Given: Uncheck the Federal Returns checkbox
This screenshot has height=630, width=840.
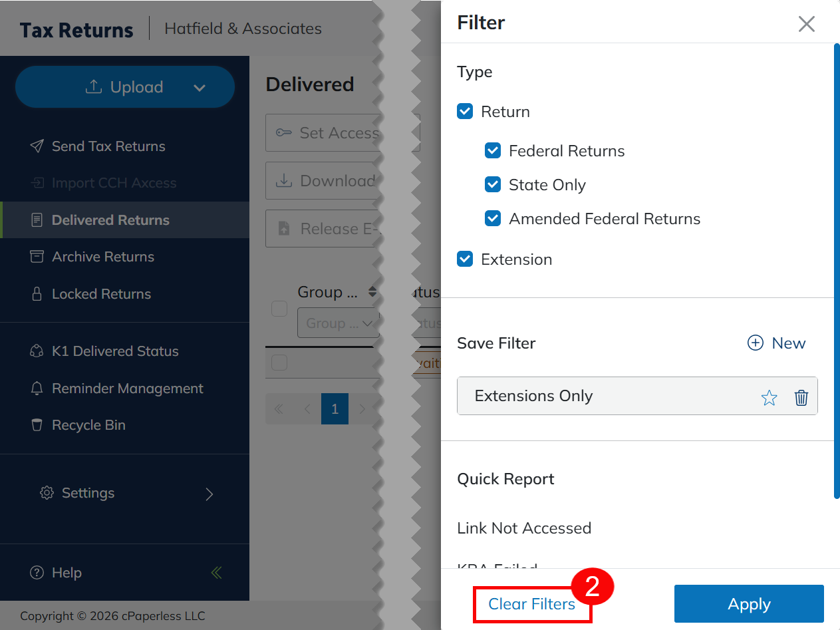Looking at the screenshot, I should click(493, 151).
